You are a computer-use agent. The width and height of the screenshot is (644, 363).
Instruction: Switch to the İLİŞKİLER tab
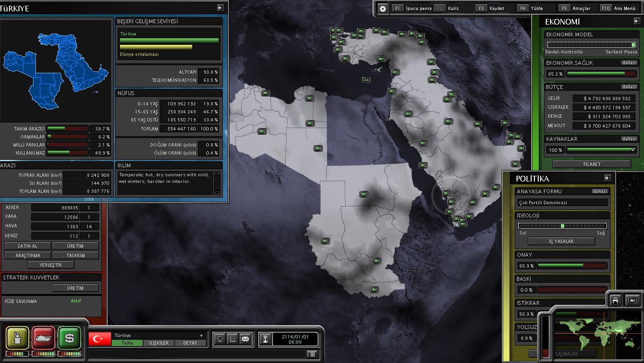pyautogui.click(x=159, y=343)
